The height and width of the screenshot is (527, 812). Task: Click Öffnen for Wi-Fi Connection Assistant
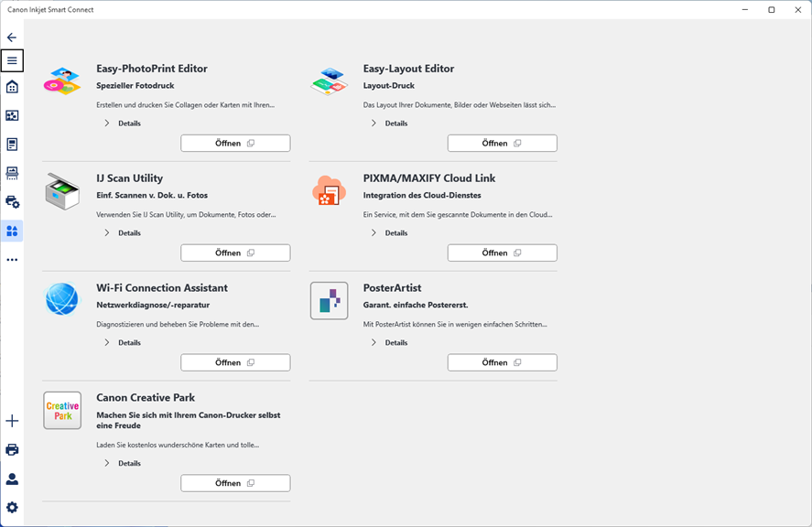point(235,362)
